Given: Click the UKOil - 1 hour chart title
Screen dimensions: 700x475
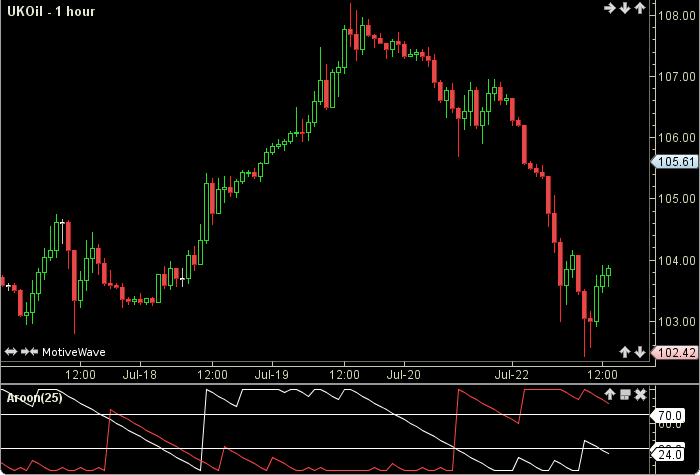Looking at the screenshot, I should click(x=51, y=11).
